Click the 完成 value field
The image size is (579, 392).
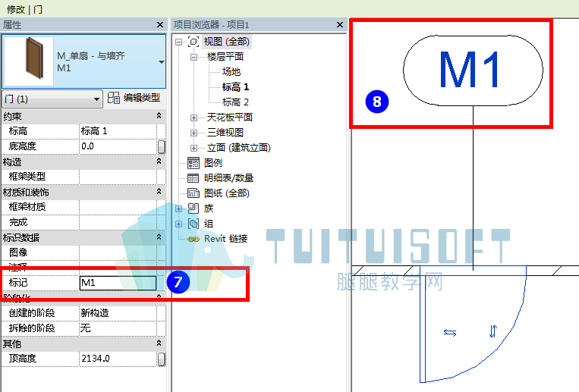pyautogui.click(x=118, y=222)
